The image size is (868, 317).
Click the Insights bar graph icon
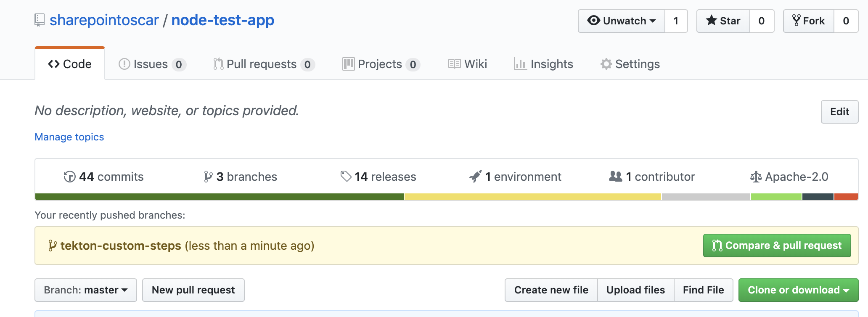tap(520, 64)
